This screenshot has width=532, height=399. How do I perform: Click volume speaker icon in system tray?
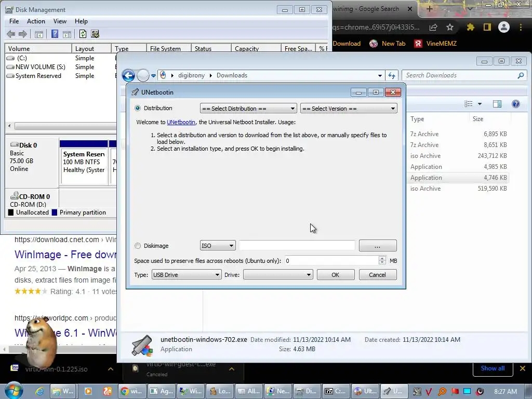click(x=480, y=392)
